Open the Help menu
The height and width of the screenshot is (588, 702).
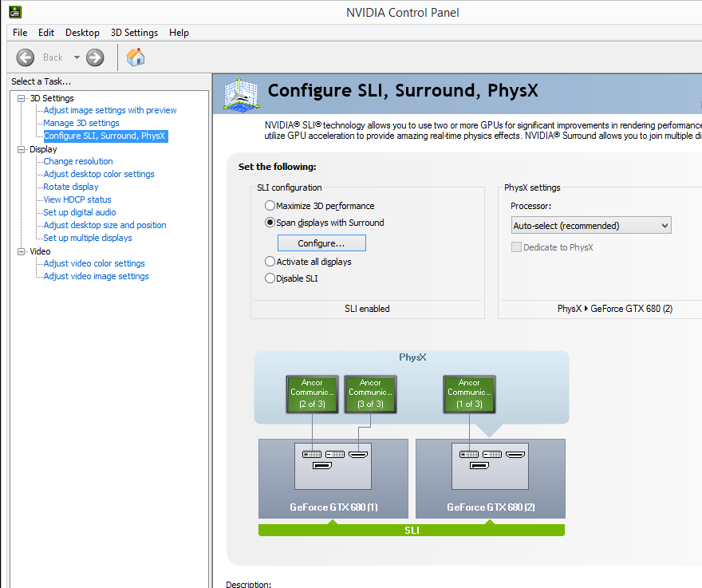179,33
